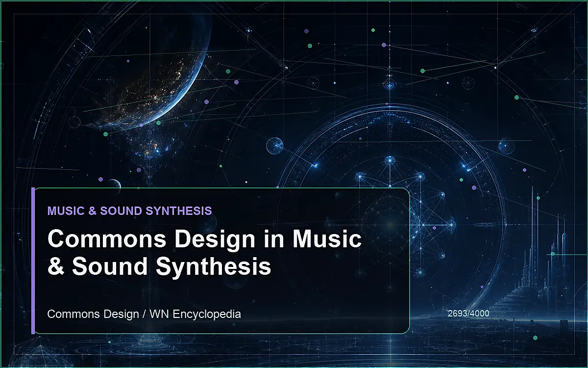Click the "MUSIC & SOUND SYNTHESIS" category label

[130, 211]
